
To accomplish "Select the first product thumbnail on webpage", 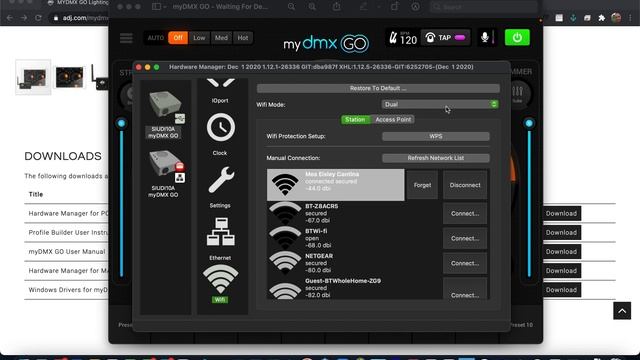I will point(33,77).
